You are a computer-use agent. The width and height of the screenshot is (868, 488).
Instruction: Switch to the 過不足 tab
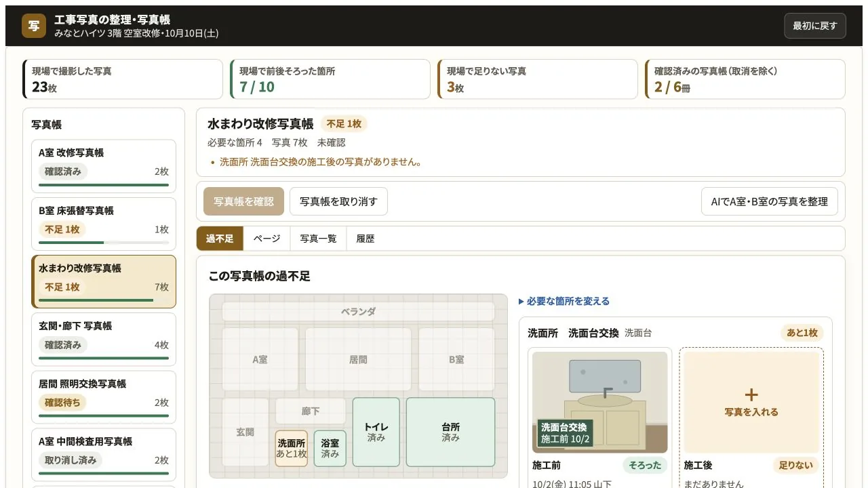[220, 239]
